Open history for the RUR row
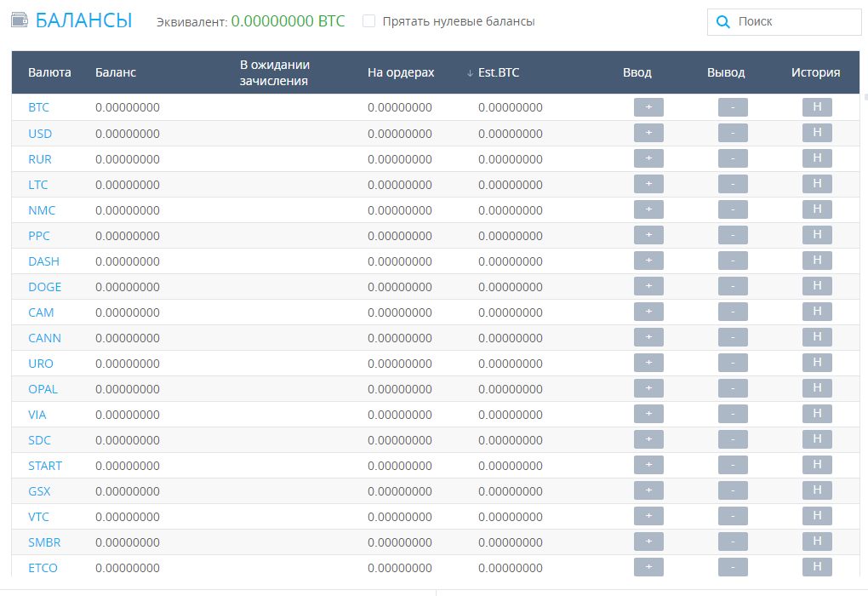The width and height of the screenshot is (868, 596). pos(817,158)
